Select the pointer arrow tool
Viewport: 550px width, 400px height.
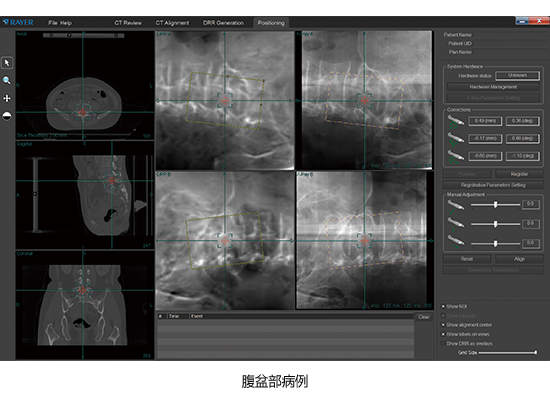coord(7,63)
